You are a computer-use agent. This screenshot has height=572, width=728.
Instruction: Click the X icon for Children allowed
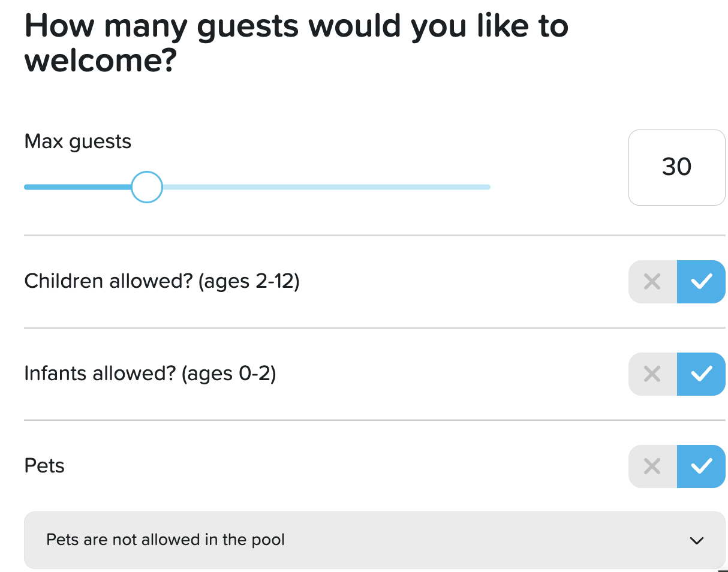[652, 281]
